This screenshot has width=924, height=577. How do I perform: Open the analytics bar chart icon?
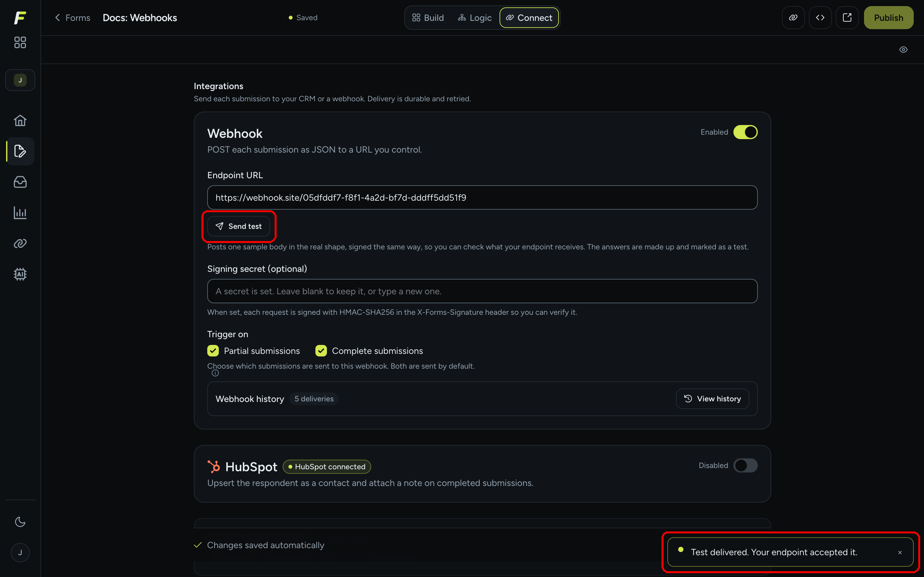(20, 213)
